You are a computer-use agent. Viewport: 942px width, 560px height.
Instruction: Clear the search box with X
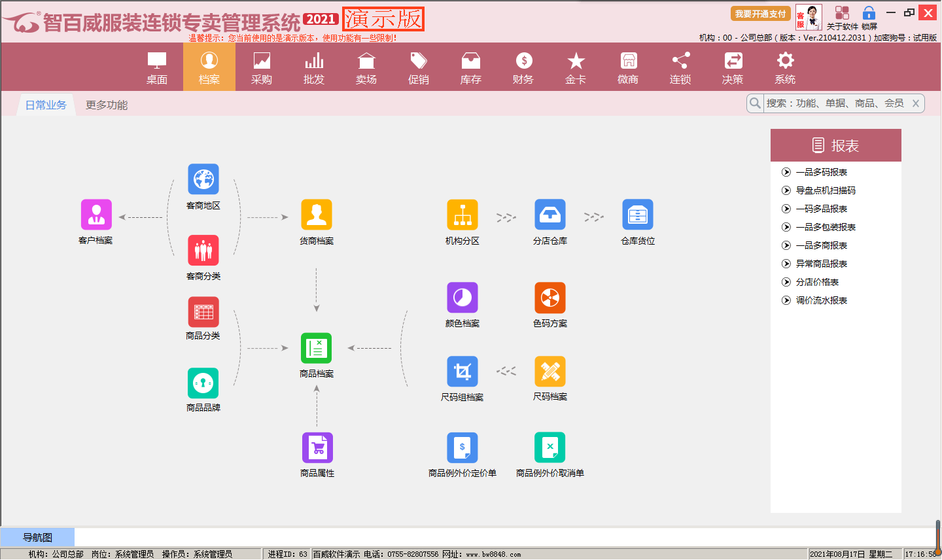(916, 103)
